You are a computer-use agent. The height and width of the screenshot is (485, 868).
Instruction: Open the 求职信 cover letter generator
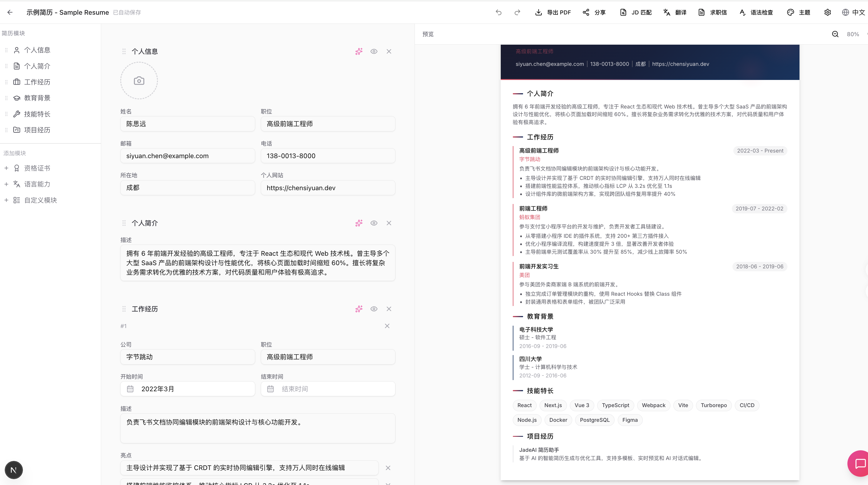coord(712,12)
